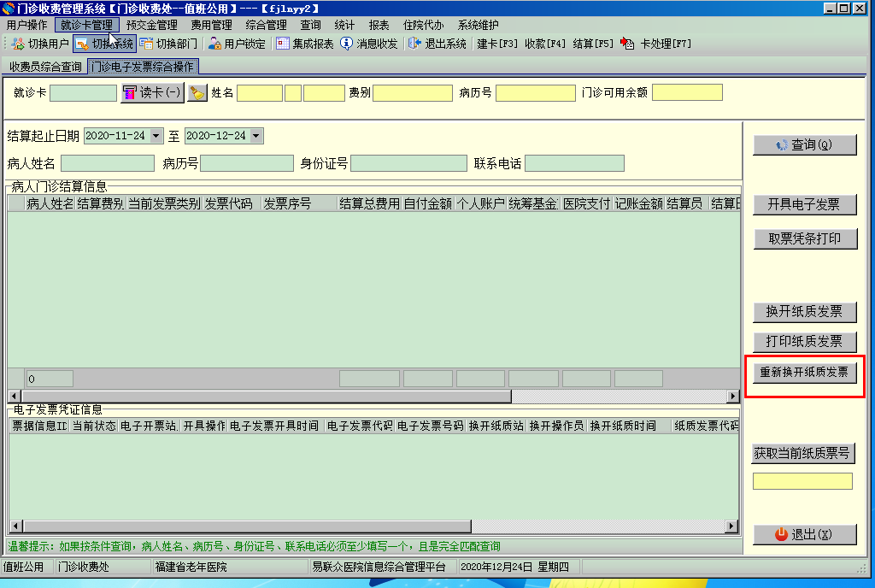Open the 预交金管理 menu

(152, 25)
